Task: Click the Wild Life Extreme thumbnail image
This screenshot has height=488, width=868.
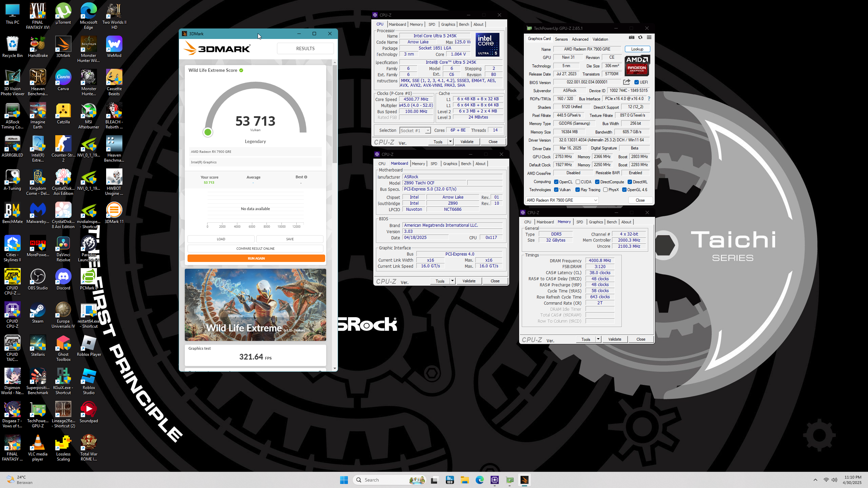Action: [x=255, y=305]
